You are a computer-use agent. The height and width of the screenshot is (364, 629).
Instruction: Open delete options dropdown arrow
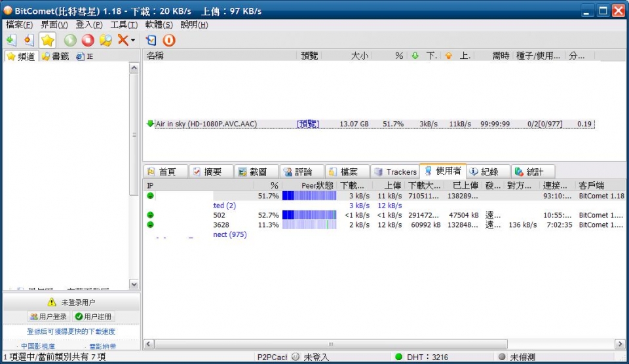point(133,40)
